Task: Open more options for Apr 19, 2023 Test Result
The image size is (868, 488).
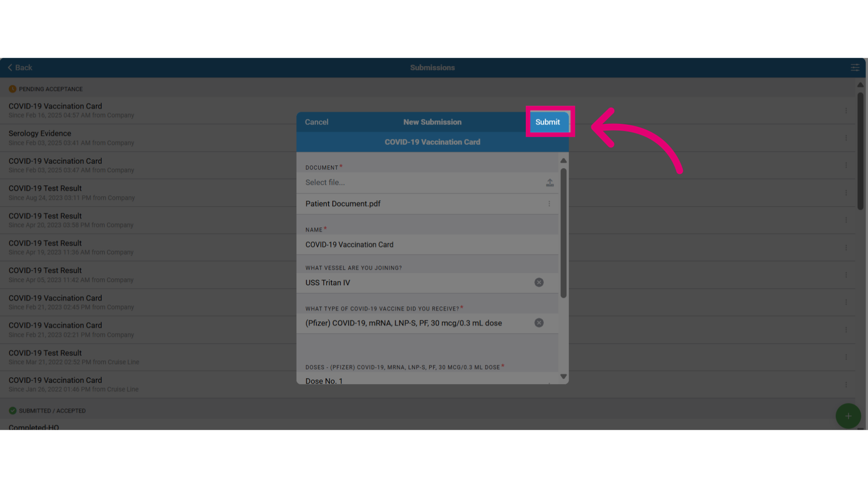Action: [846, 248]
